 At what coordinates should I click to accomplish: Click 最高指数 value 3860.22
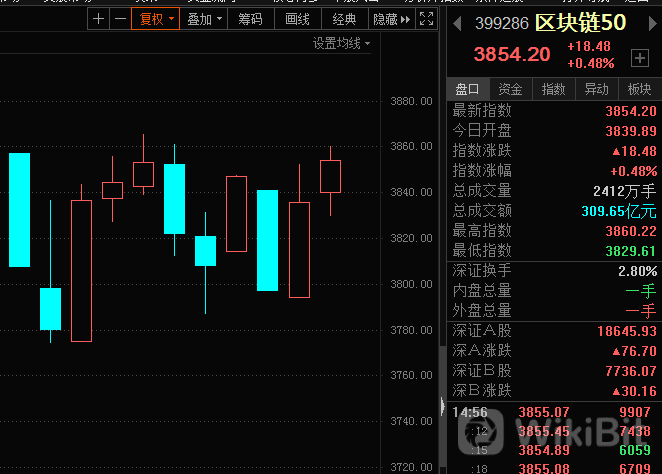coord(631,231)
